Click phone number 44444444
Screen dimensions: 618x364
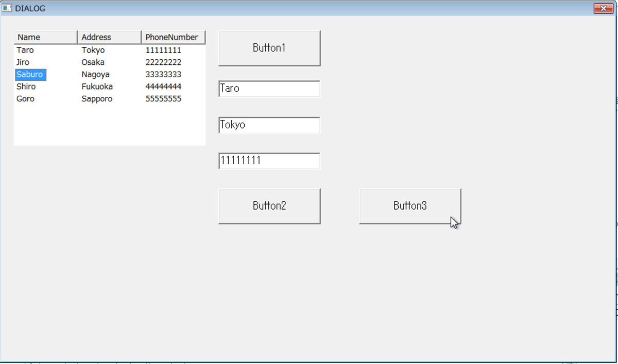point(163,86)
